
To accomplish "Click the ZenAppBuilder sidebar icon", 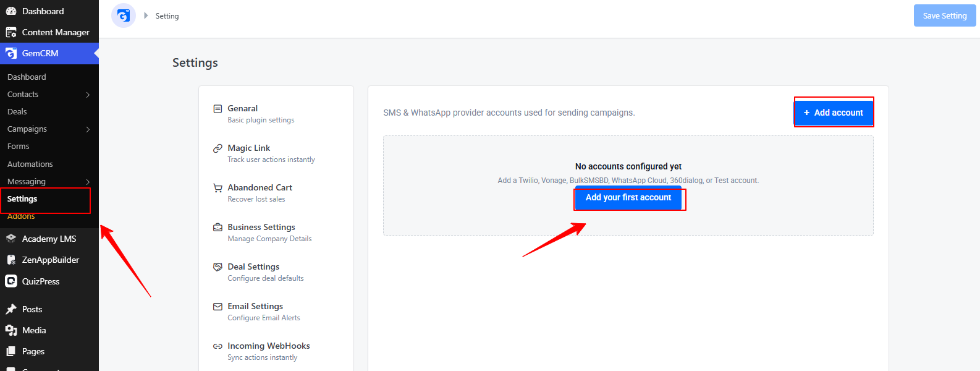I will point(11,260).
